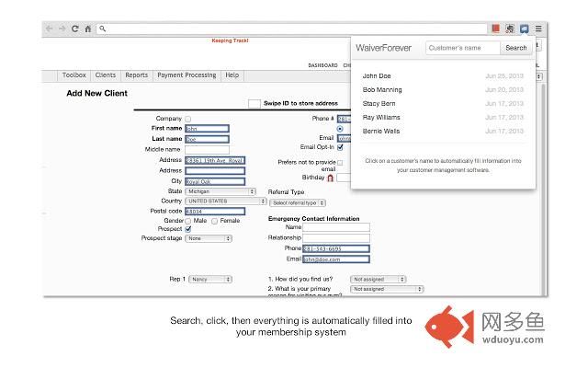Uncheck the Prospect checkbox

pyautogui.click(x=187, y=229)
